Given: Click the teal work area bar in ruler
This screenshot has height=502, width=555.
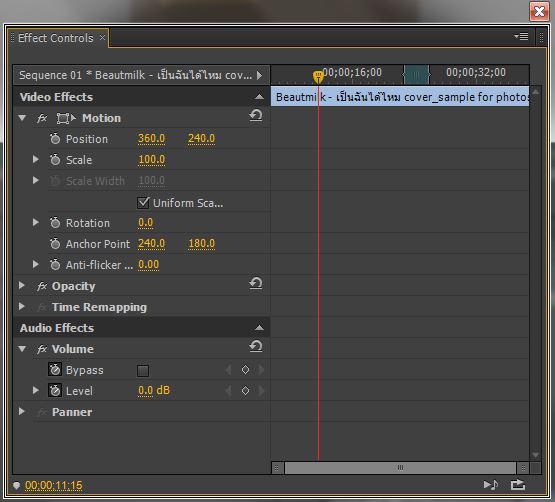Looking at the screenshot, I should 417,74.
